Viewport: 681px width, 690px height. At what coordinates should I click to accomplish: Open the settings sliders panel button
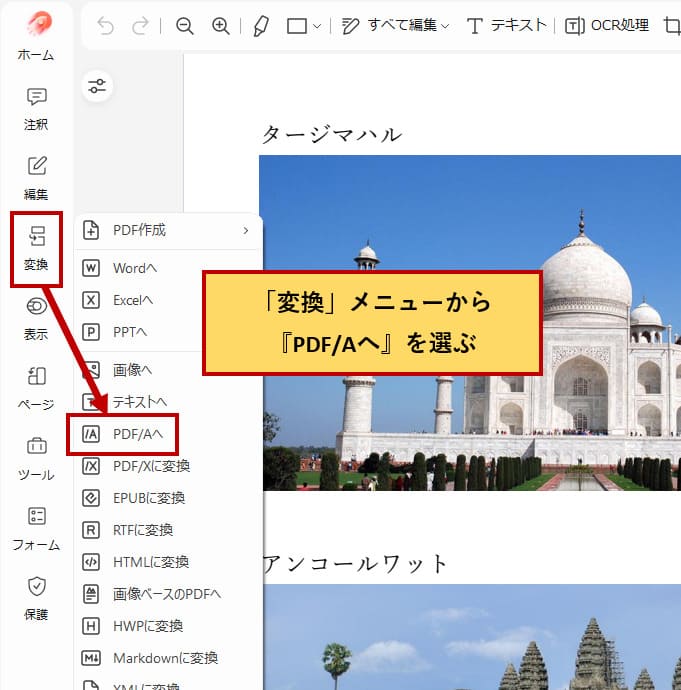coord(97,86)
